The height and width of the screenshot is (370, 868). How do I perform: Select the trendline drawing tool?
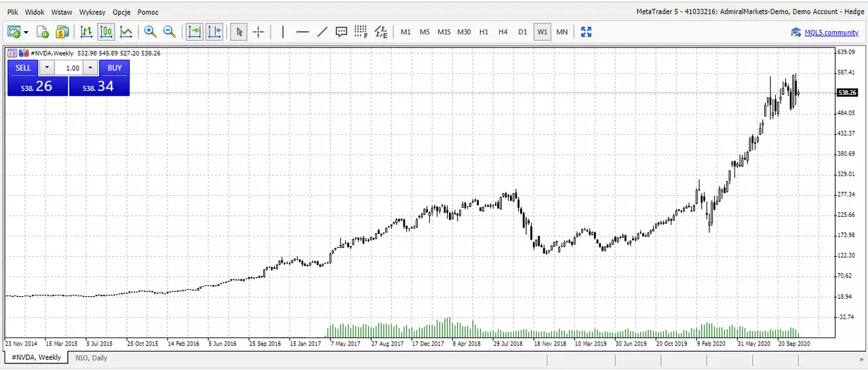click(322, 32)
